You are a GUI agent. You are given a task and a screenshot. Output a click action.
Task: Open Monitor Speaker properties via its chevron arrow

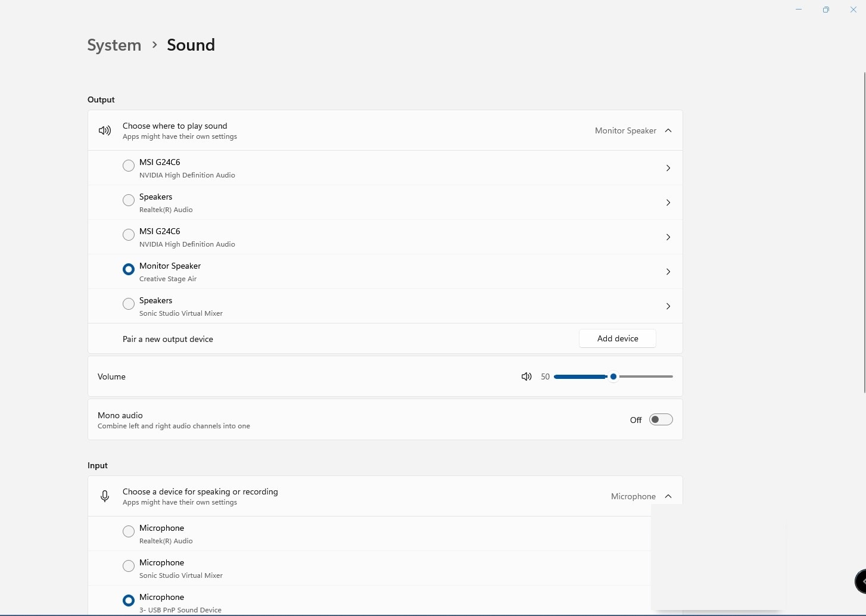click(x=668, y=272)
